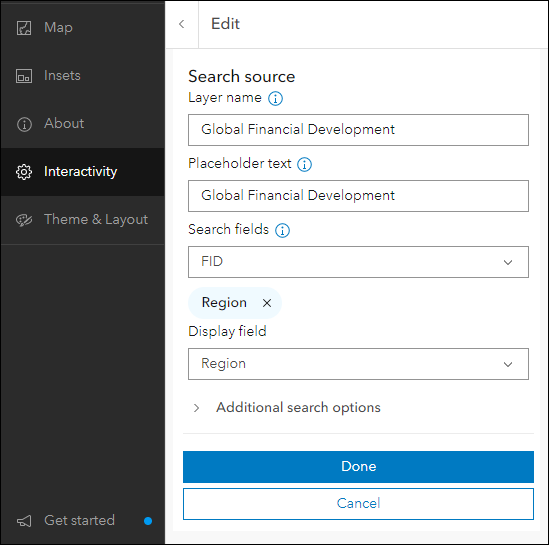549x545 pixels.
Task: Click the Theme & Layout palette icon
Action: [24, 220]
